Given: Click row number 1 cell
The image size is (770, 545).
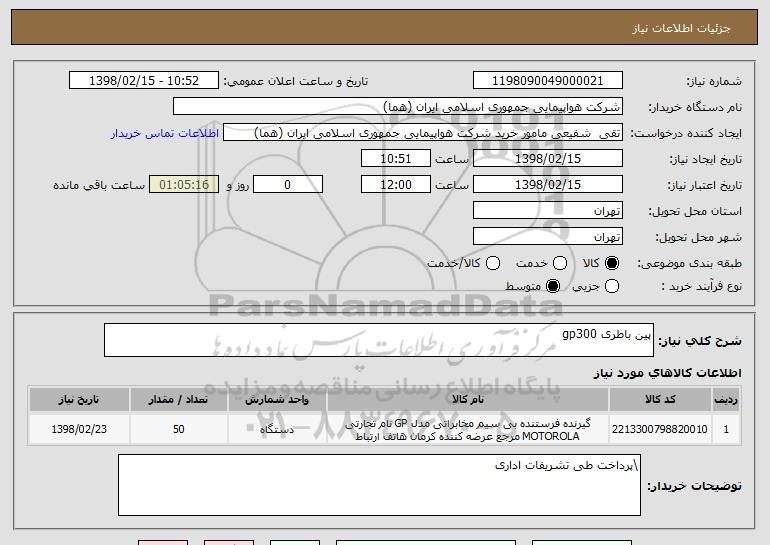Looking at the screenshot, I should coord(726,429).
